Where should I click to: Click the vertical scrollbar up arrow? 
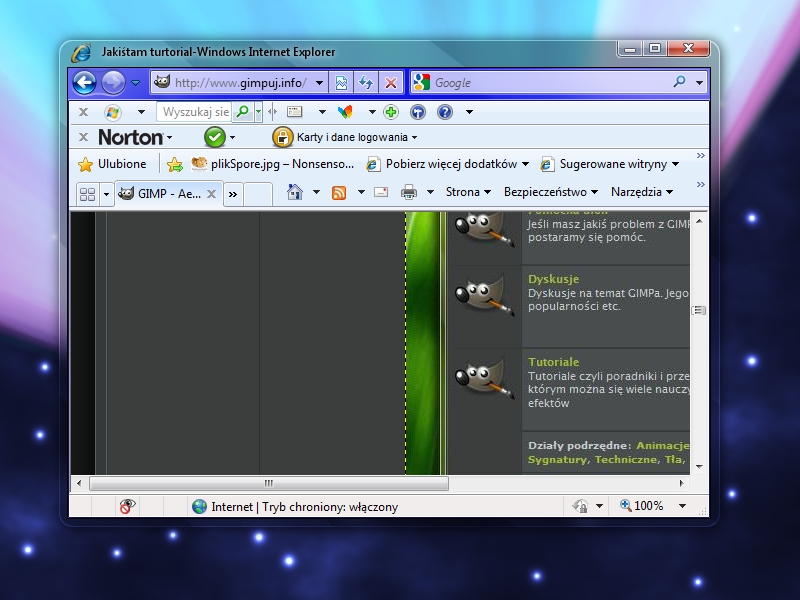pos(699,221)
